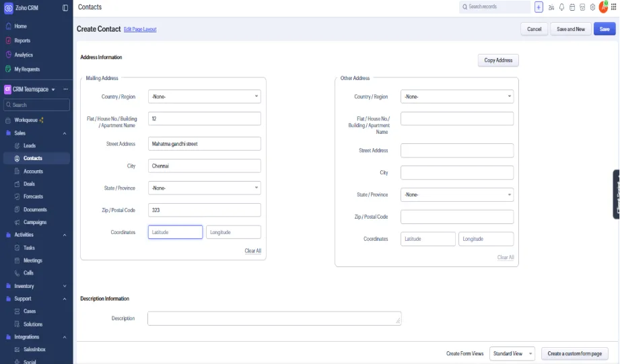Click the Save and New button

[x=571, y=29]
